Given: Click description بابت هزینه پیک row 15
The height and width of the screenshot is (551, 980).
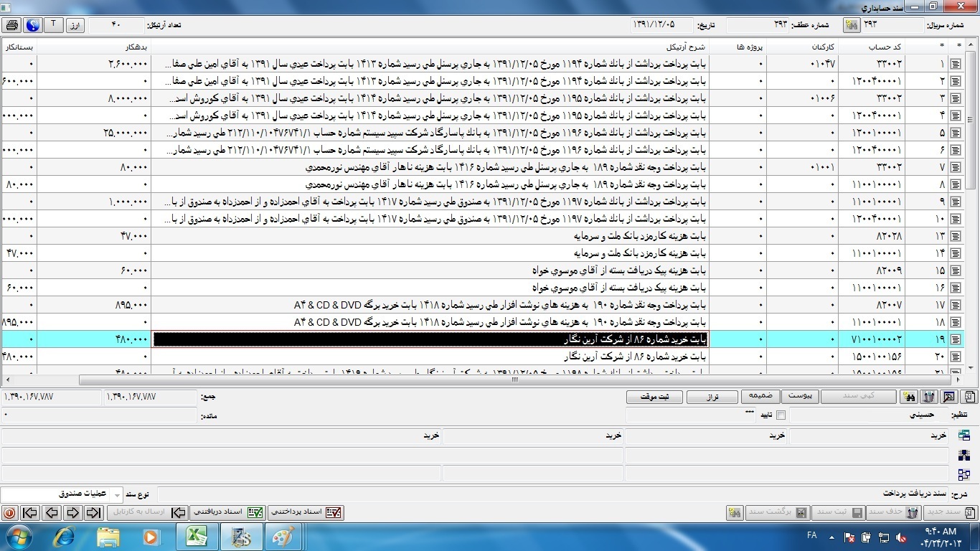Looking at the screenshot, I should coord(430,270).
